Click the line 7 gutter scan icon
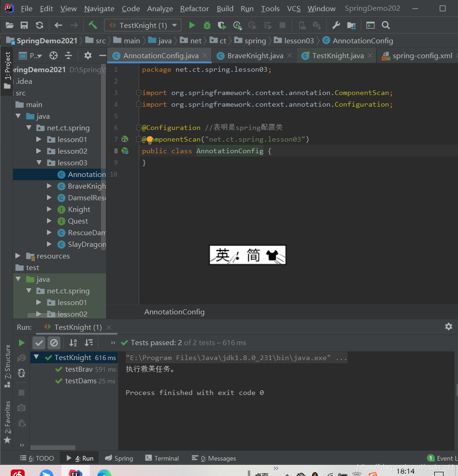 click(x=125, y=139)
